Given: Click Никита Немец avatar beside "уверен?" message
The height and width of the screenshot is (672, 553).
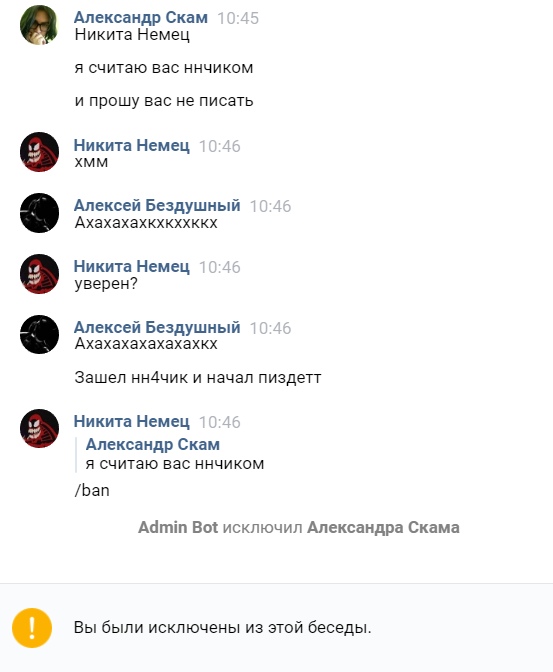Looking at the screenshot, I should pyautogui.click(x=39, y=274).
